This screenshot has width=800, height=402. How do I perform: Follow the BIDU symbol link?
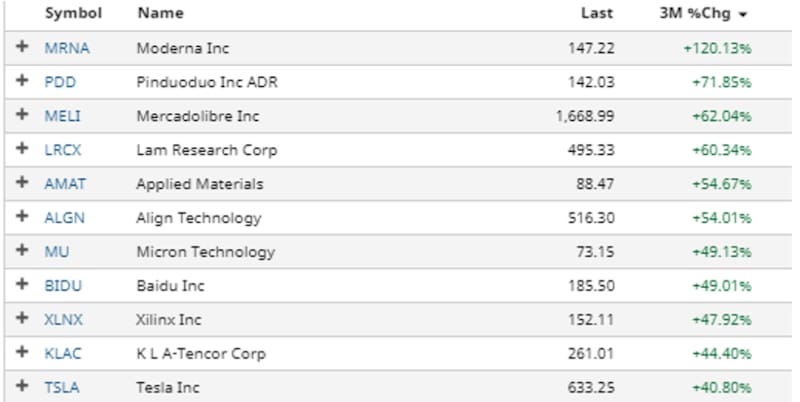[63, 286]
